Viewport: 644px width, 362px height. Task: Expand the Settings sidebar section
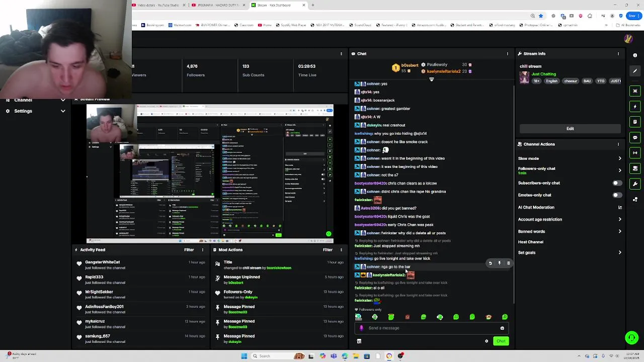(63, 111)
